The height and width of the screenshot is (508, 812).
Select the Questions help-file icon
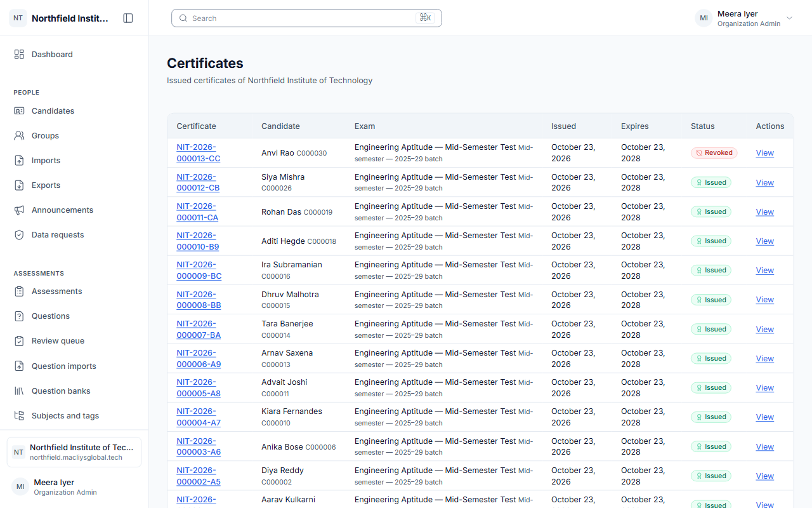[x=19, y=316]
